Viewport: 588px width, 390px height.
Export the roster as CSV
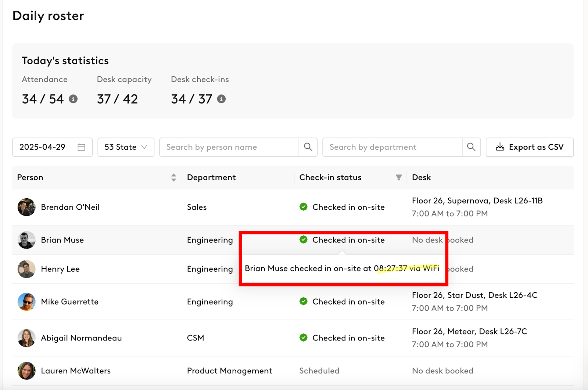pyautogui.click(x=530, y=147)
